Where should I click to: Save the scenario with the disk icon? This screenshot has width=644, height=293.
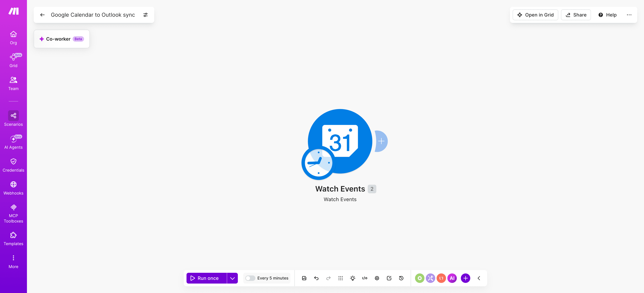click(304, 278)
